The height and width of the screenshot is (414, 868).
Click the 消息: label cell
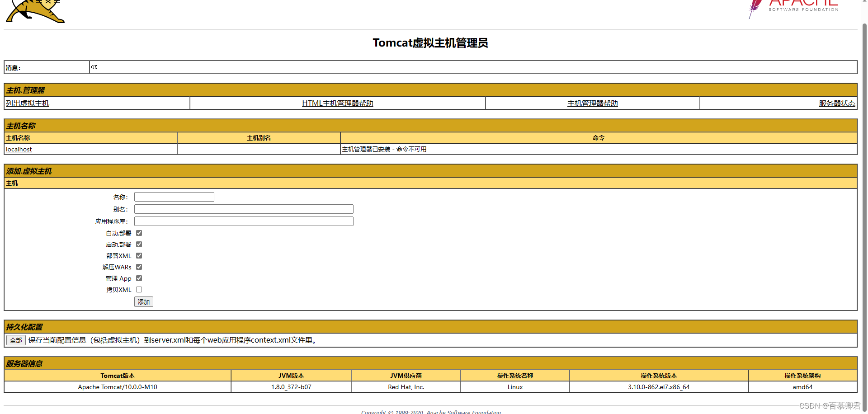[47, 67]
